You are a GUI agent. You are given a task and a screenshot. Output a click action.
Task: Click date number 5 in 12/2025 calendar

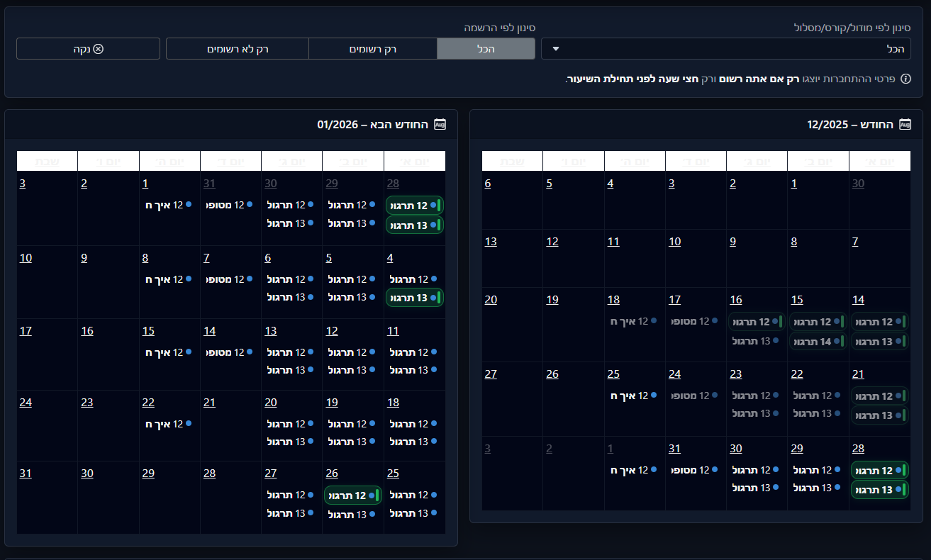tap(550, 184)
